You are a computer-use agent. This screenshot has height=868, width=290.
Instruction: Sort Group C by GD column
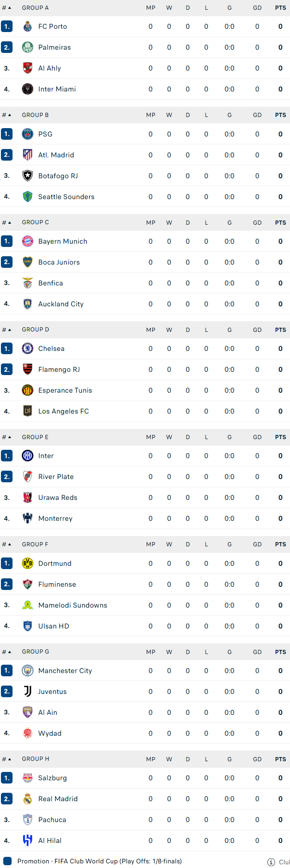[x=257, y=222]
